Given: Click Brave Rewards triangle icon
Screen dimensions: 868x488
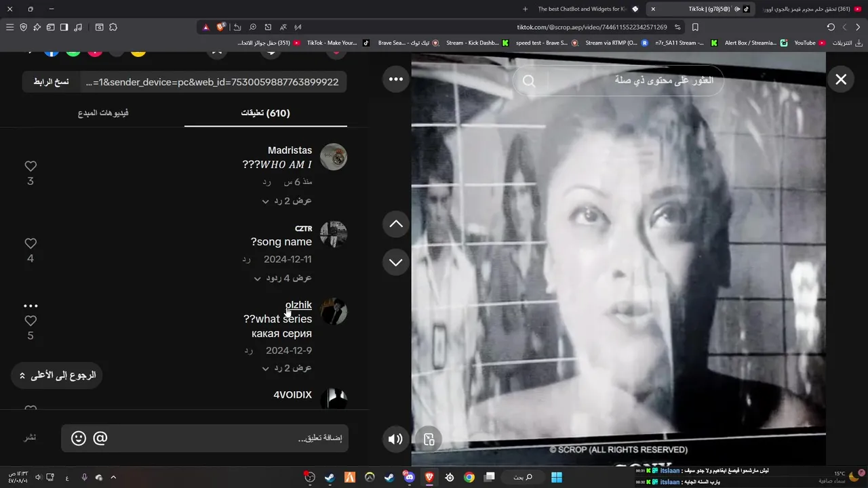Looking at the screenshot, I should (206, 27).
